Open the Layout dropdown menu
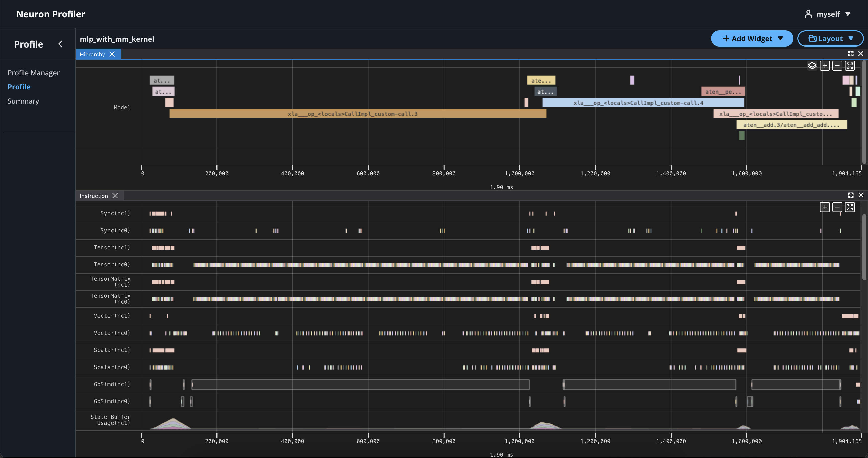 pyautogui.click(x=830, y=39)
